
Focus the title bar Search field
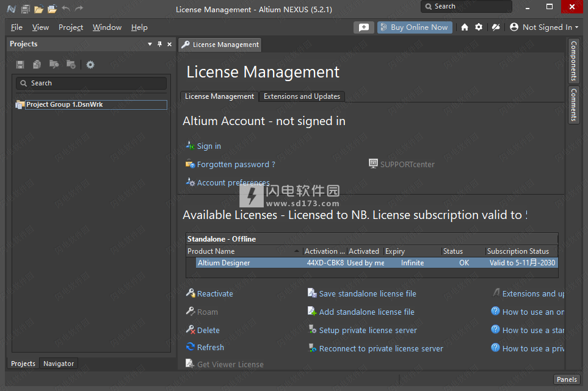[466, 6]
